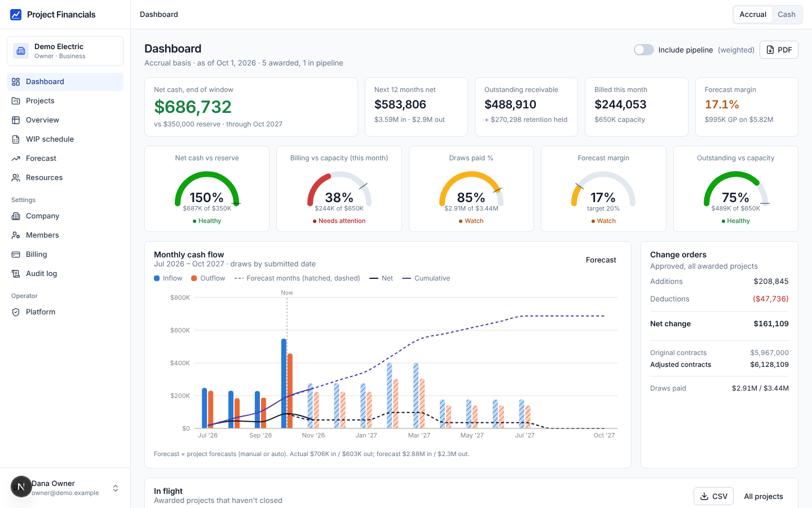Click the $686,732 net cash value

click(193, 107)
